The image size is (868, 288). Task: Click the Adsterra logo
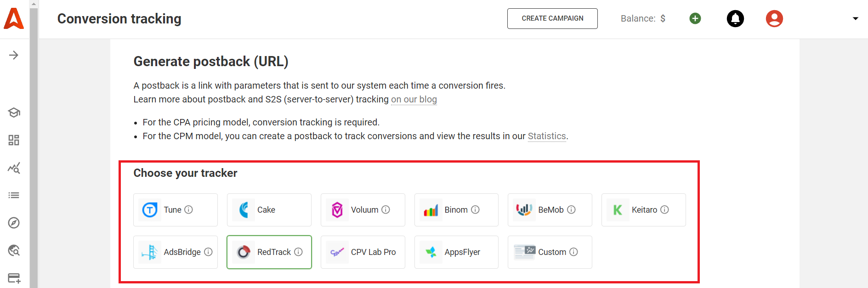pos(14,19)
